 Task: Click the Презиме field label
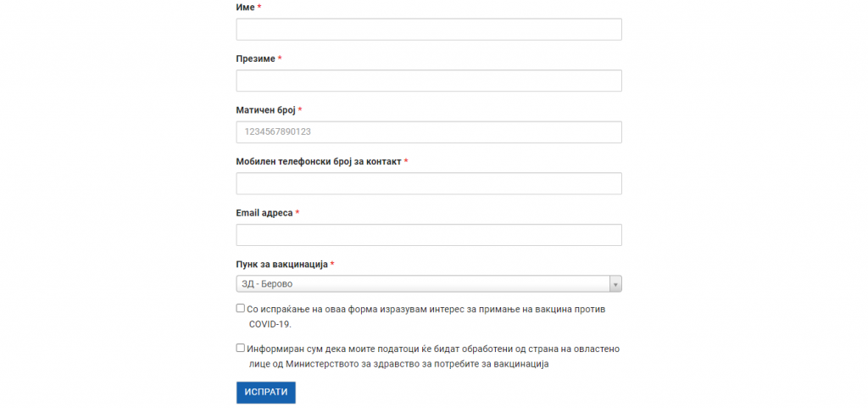[255, 59]
